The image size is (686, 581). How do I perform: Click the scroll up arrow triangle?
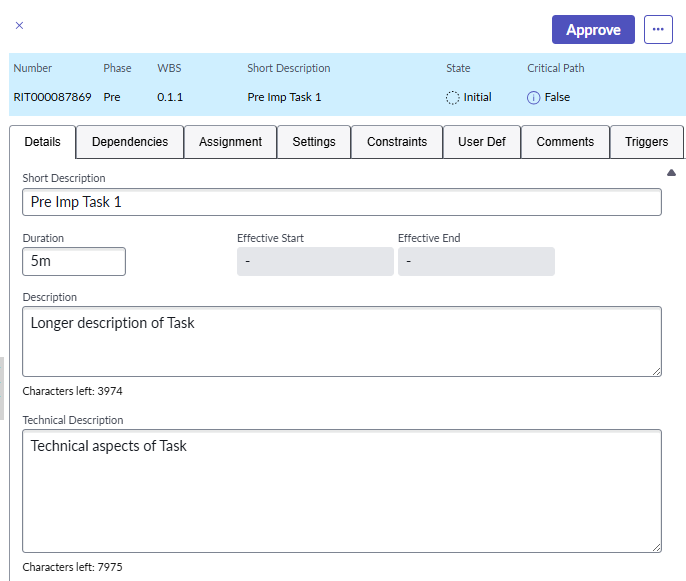click(x=672, y=173)
